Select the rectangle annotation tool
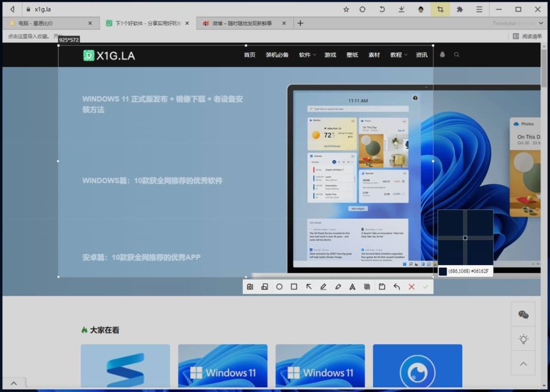The height and width of the screenshot is (392, 550). 294,287
